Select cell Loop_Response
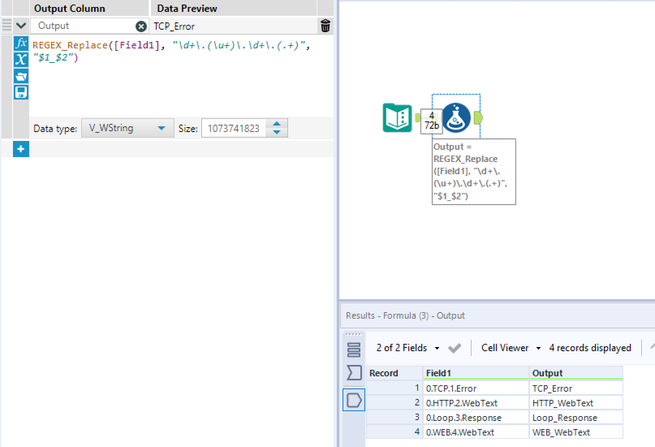Viewport: 655px width, 447px height. [576, 418]
